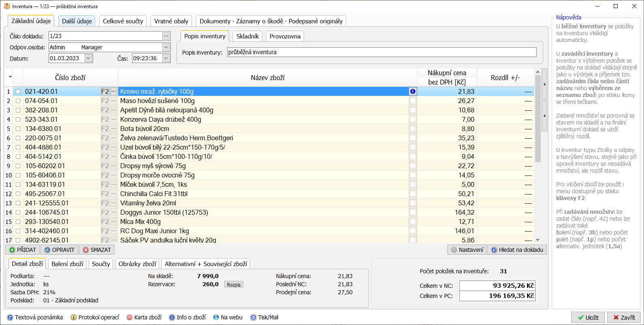This screenshot has width=644, height=325.
Task: Open the ellipsis picker for 523-343.01
Action: click(x=114, y=119)
